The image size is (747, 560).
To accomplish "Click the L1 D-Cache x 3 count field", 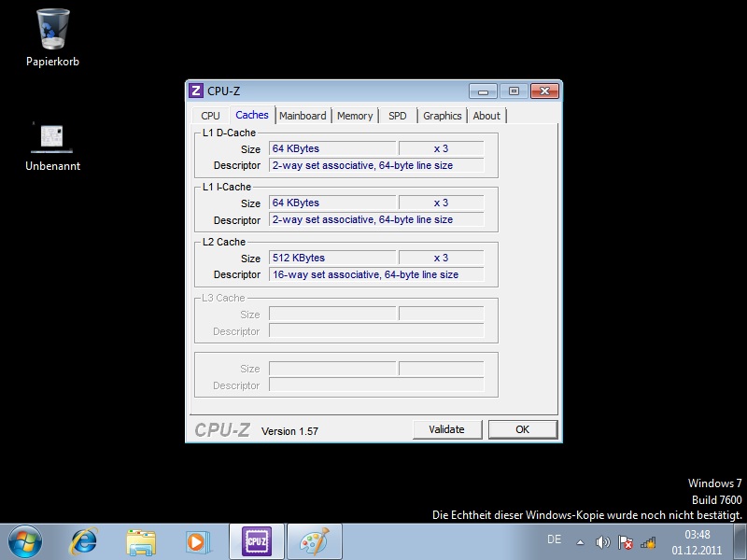I will click(x=441, y=148).
